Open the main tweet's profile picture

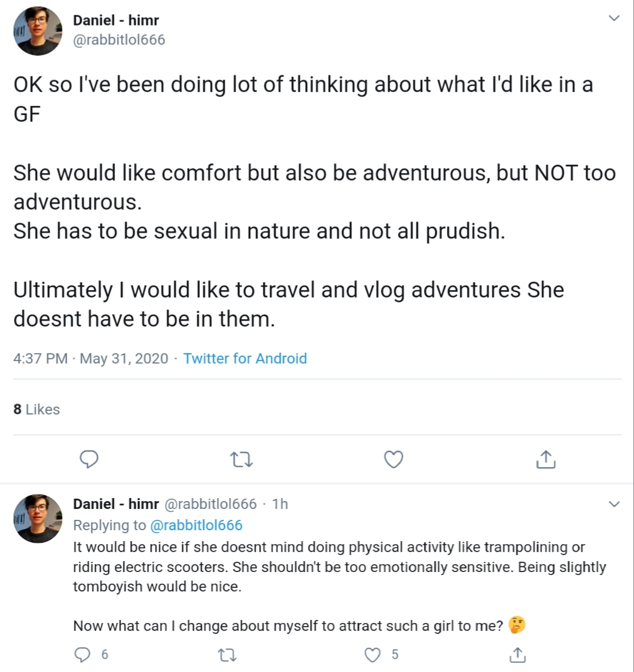[38, 31]
